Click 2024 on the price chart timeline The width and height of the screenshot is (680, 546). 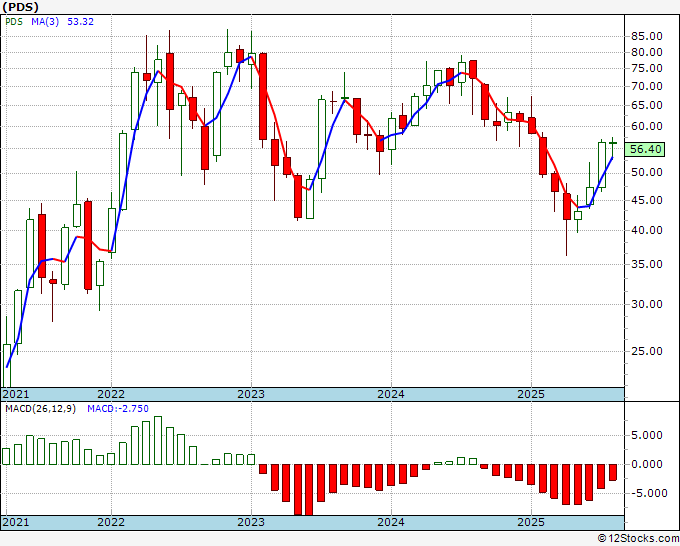(x=391, y=394)
